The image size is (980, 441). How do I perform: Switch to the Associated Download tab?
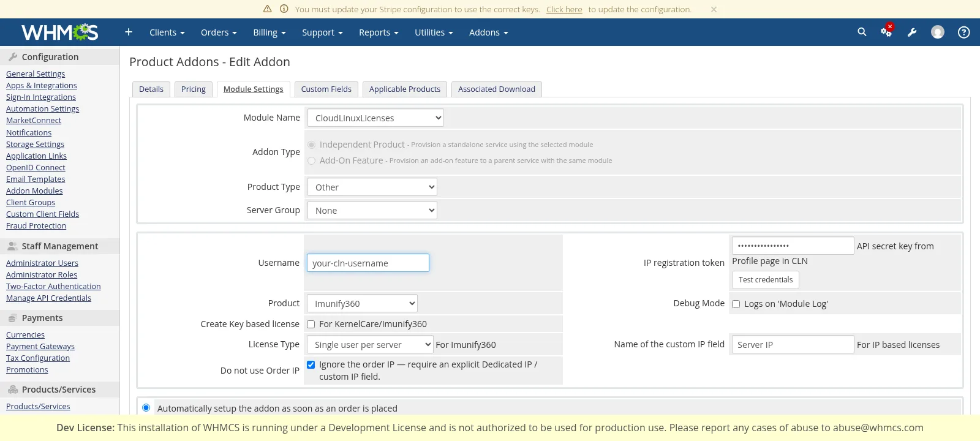click(x=497, y=89)
